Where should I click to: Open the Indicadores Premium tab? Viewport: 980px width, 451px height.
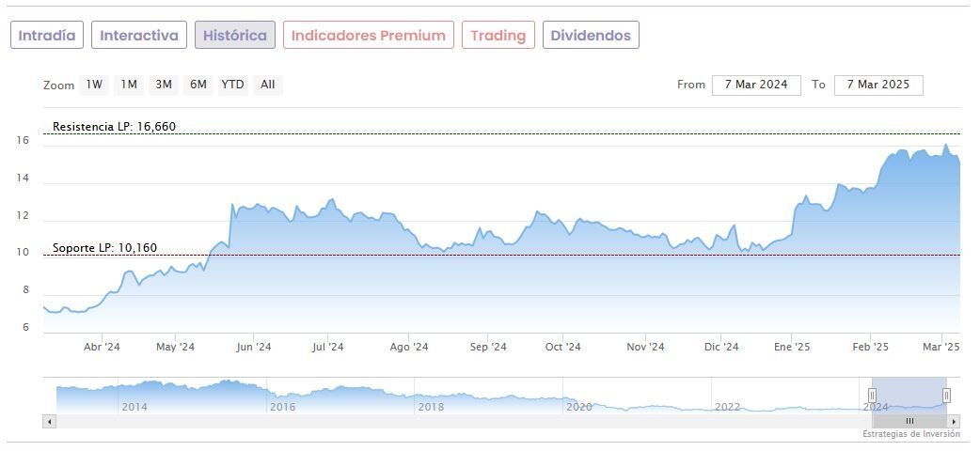[368, 36]
